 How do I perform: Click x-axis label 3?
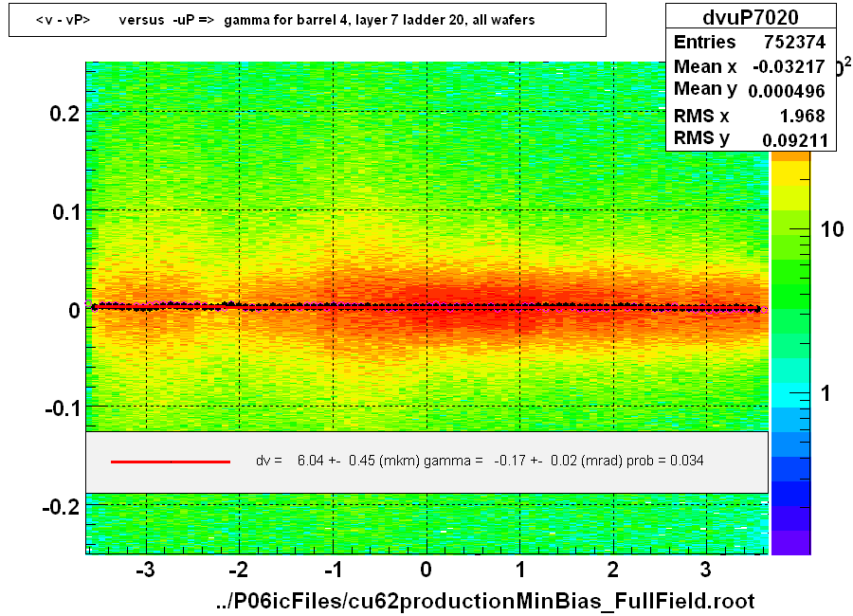(705, 570)
